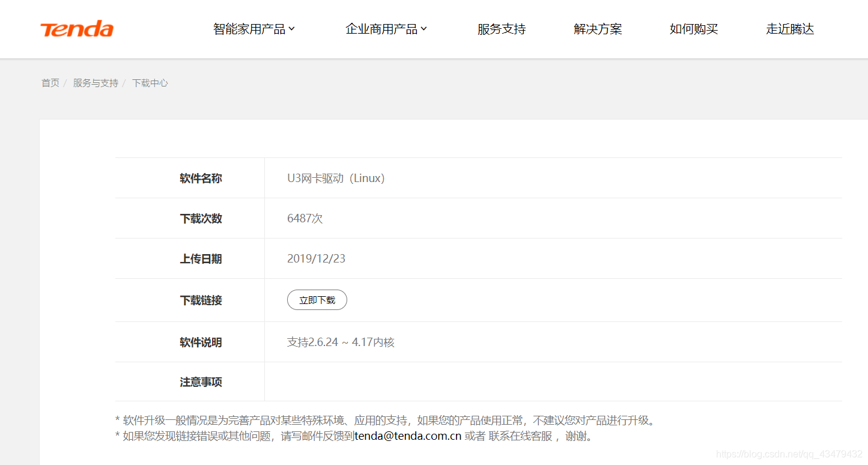Expand the 企业商用产品 dropdown chevron
The height and width of the screenshot is (465, 868).
[x=423, y=29]
